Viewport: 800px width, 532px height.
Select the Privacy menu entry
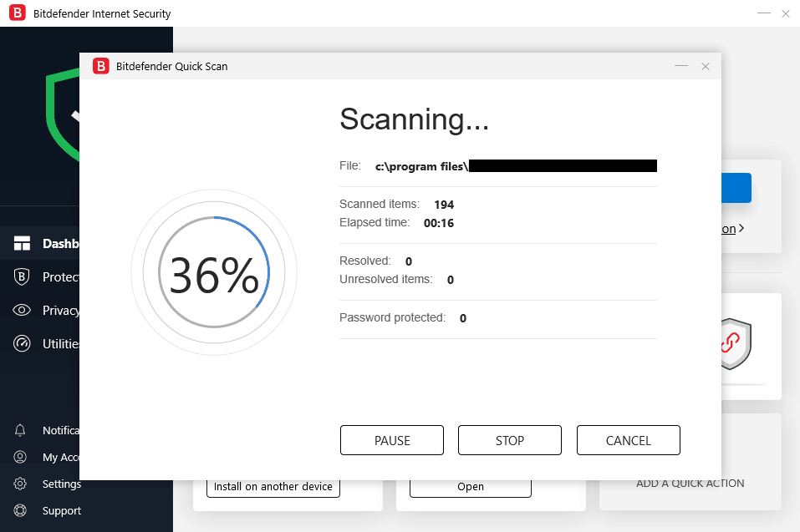tap(60, 310)
